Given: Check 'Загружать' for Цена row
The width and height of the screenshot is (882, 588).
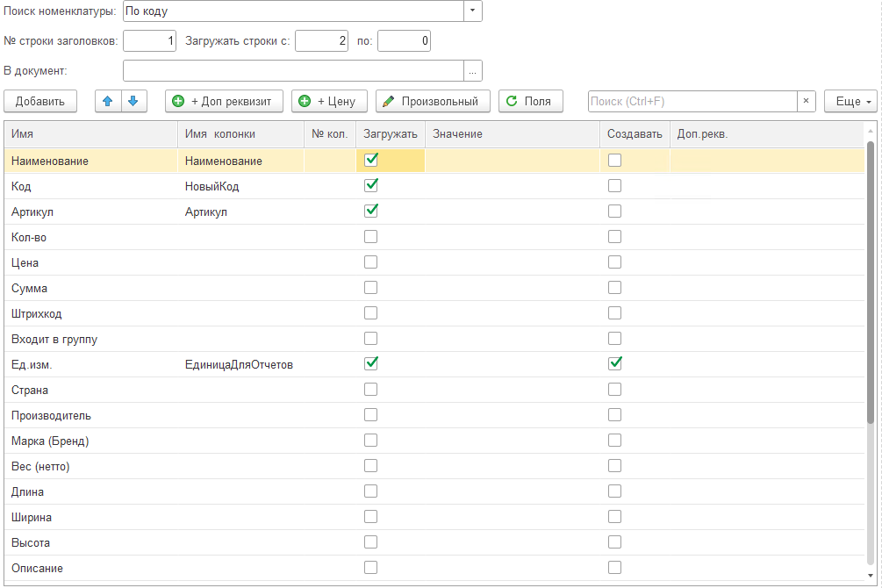Looking at the screenshot, I should pos(370,262).
